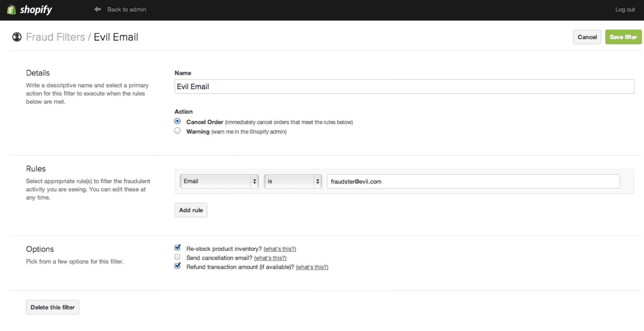Select the Cancel Order radio button
The height and width of the screenshot is (331, 644).
177,121
